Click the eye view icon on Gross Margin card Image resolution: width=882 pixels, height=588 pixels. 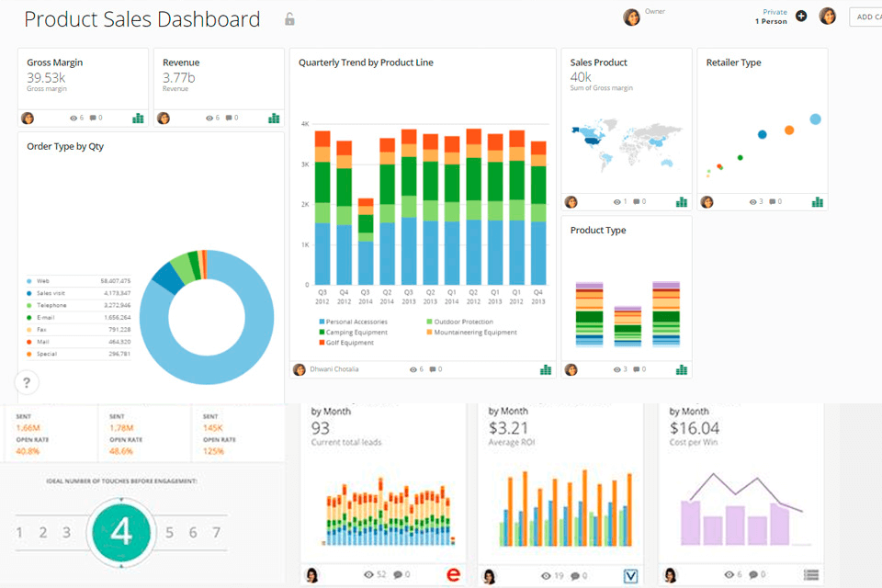click(x=73, y=118)
